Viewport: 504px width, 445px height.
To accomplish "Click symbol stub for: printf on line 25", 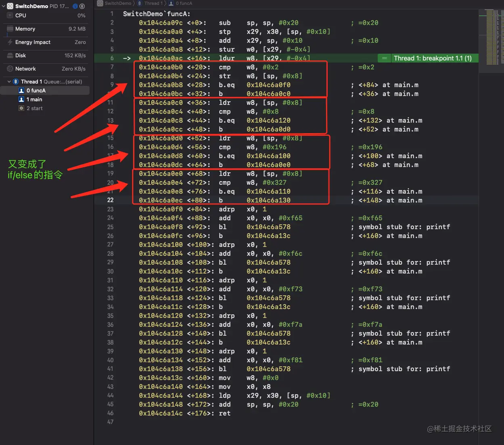I will (x=404, y=227).
